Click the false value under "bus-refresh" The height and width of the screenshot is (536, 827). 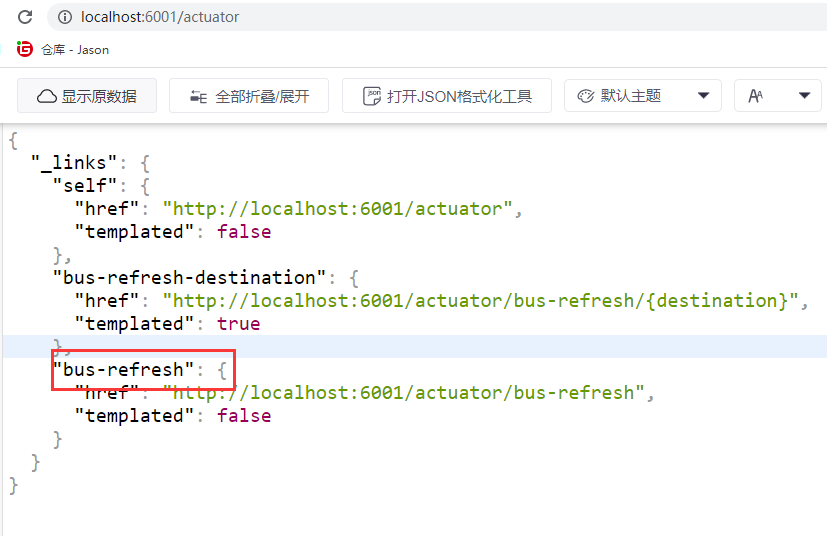tap(244, 416)
